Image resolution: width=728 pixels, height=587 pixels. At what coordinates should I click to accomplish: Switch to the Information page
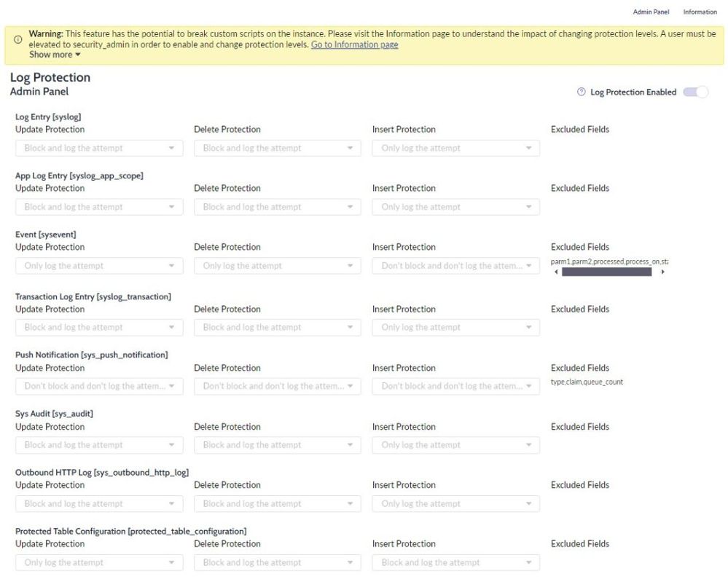pyautogui.click(x=700, y=12)
